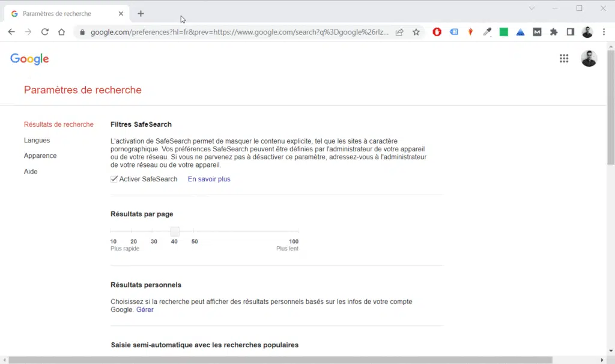Click the 30 slider label
Screen dimensions: 615x364
tap(154, 241)
